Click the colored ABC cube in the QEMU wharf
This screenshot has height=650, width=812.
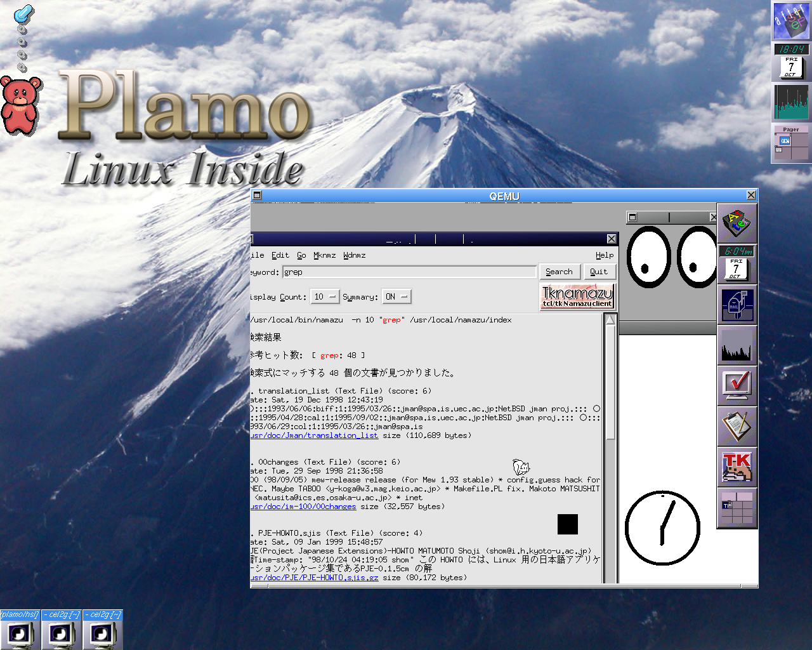[x=737, y=223]
